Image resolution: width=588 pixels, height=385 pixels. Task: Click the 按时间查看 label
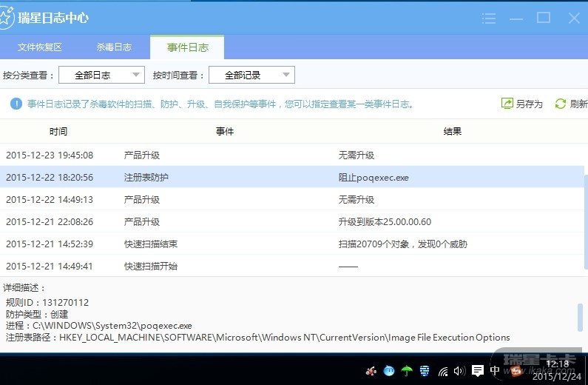pos(178,75)
